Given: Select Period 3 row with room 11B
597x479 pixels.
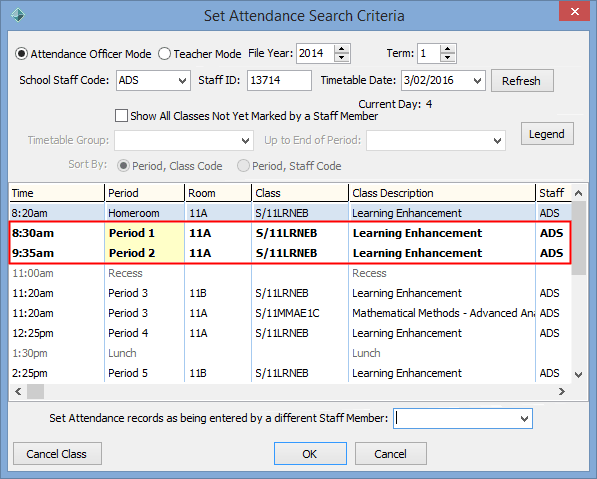Looking at the screenshot, I should [290, 293].
